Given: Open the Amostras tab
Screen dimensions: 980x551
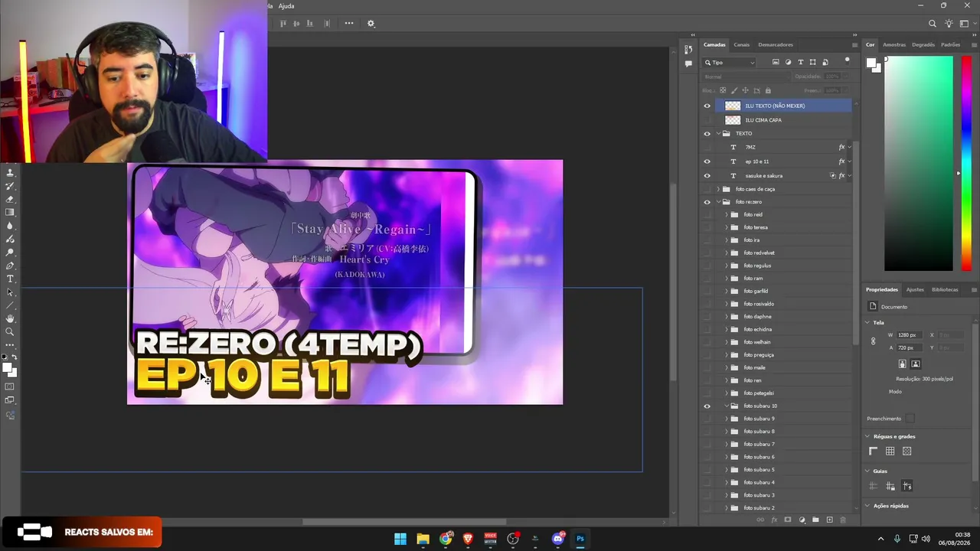Looking at the screenshot, I should coord(894,44).
